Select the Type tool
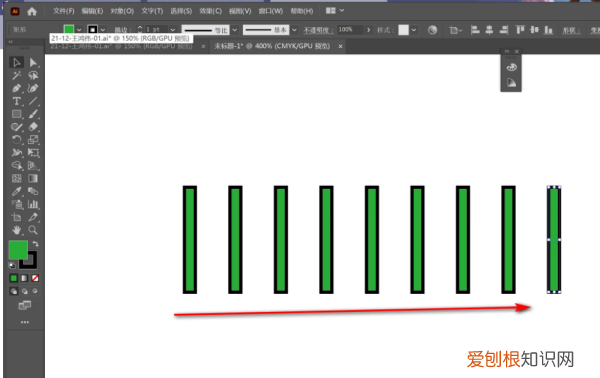Image resolution: width=600 pixels, height=378 pixels. click(16, 101)
